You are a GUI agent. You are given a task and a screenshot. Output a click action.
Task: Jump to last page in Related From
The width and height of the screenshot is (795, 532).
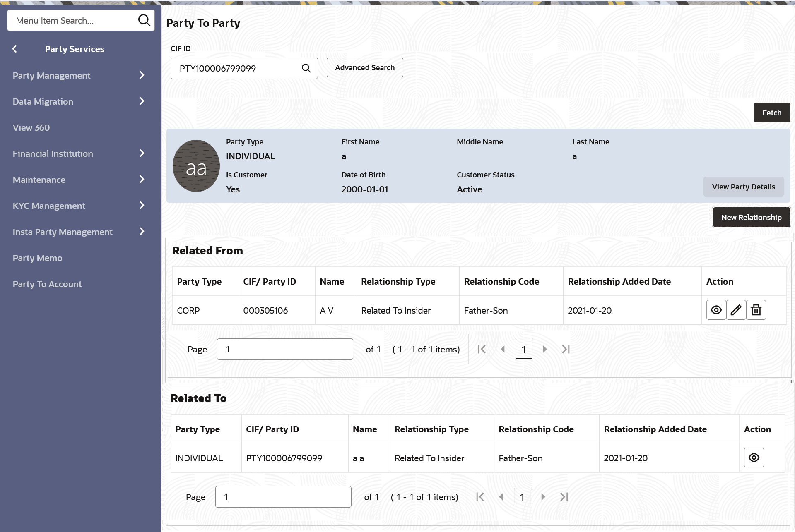[x=566, y=349]
